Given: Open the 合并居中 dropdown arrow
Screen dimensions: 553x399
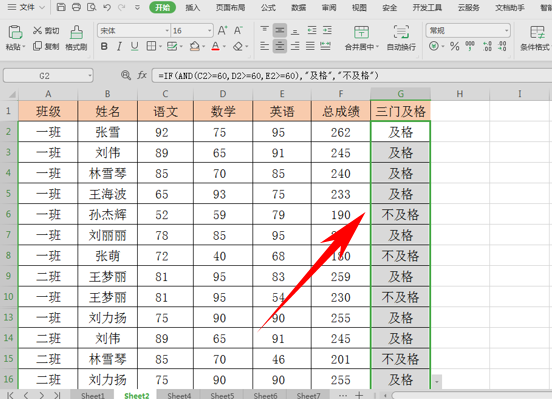Looking at the screenshot, I should [x=377, y=47].
